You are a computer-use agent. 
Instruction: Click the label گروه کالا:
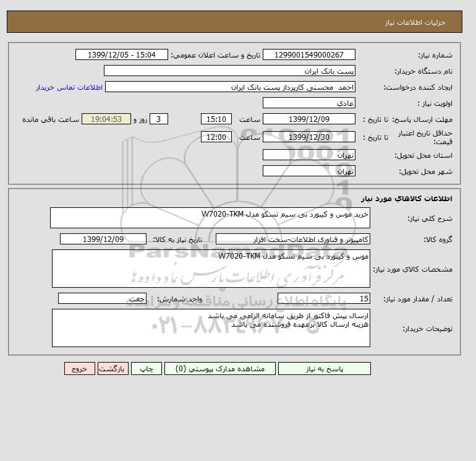pos(438,239)
